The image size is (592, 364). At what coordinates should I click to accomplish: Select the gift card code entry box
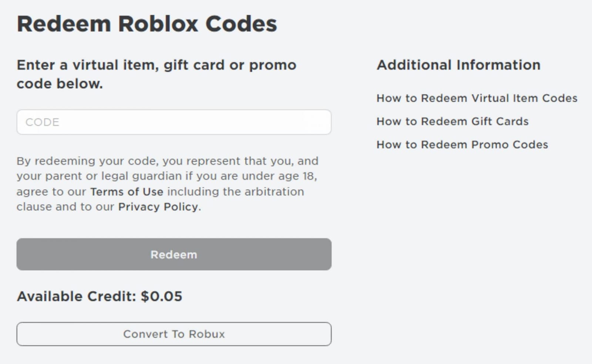coord(174,122)
